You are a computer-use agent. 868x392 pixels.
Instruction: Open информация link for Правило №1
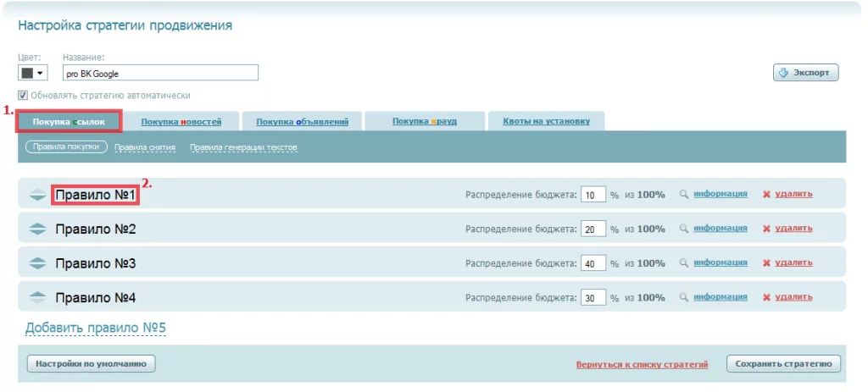click(721, 194)
